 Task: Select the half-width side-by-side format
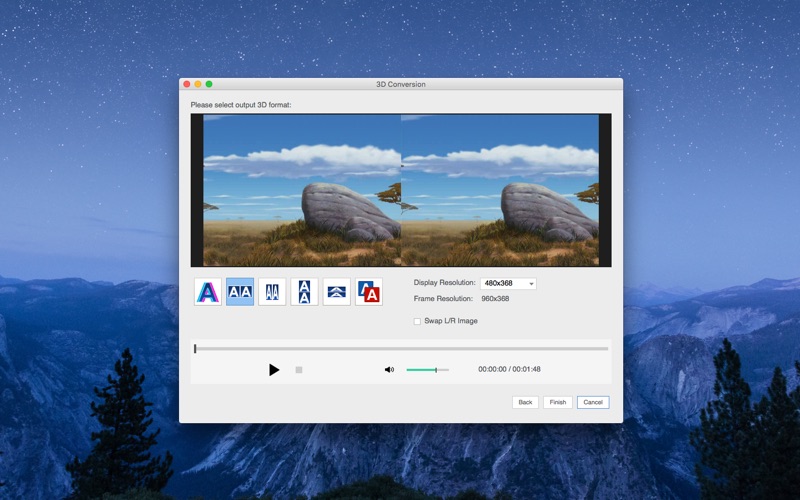tap(272, 292)
